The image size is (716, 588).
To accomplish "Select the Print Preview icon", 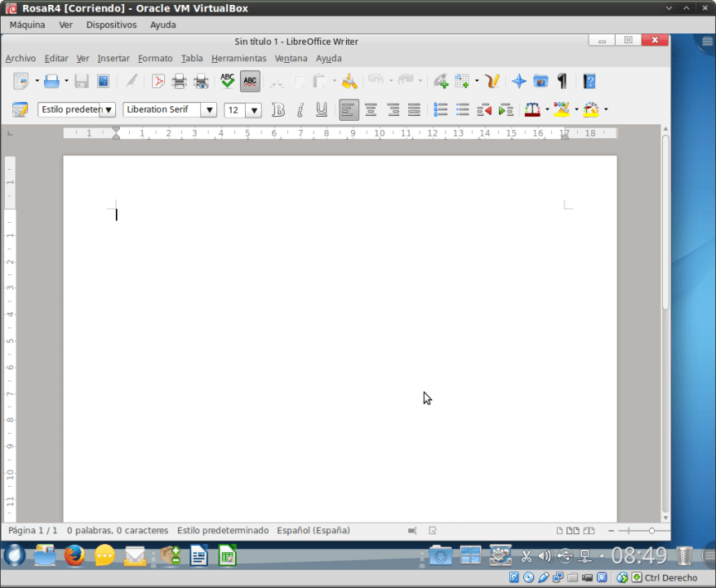I will 199,81.
